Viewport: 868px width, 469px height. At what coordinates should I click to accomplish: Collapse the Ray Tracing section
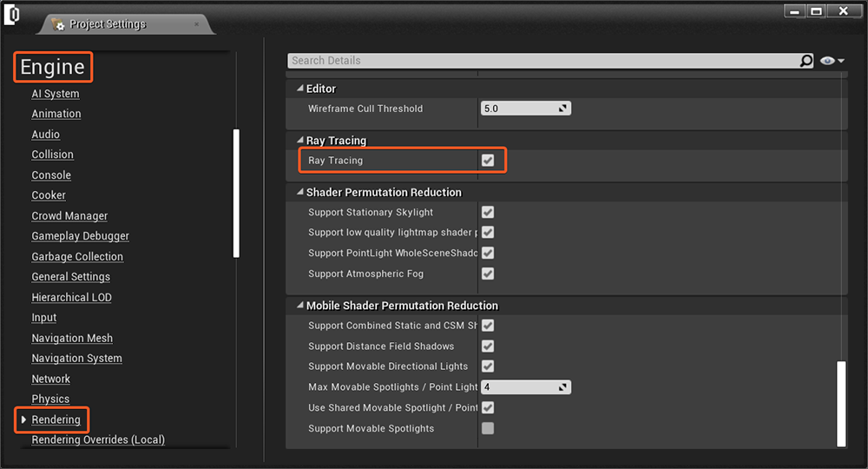(x=300, y=141)
